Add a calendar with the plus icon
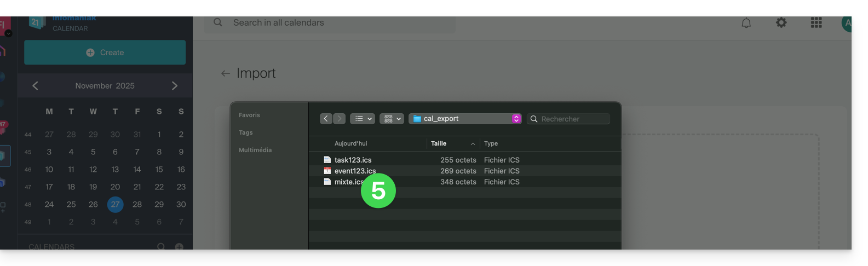 tap(179, 246)
